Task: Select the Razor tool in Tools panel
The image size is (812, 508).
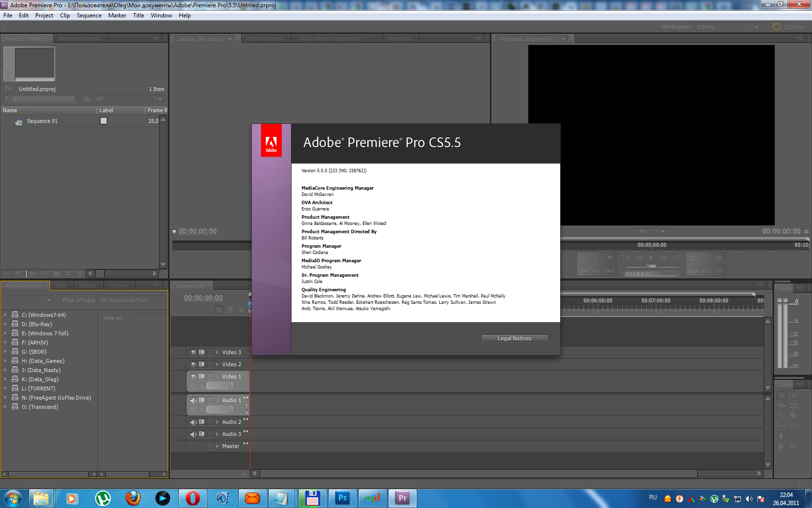Action: coord(793,416)
